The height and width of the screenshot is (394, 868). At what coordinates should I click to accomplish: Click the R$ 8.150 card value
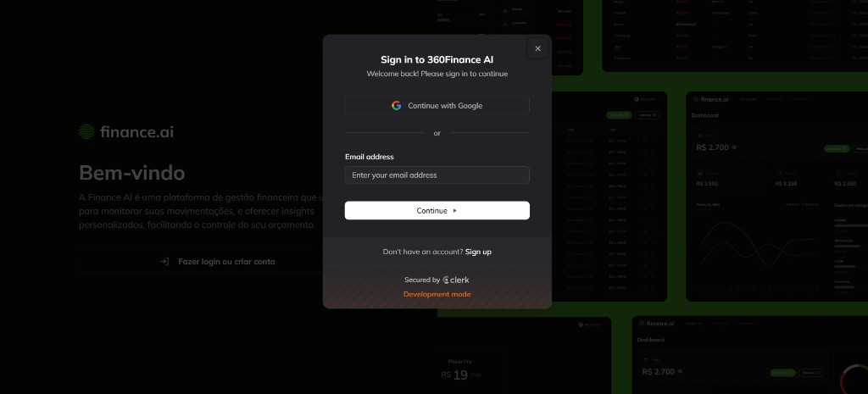(786, 184)
